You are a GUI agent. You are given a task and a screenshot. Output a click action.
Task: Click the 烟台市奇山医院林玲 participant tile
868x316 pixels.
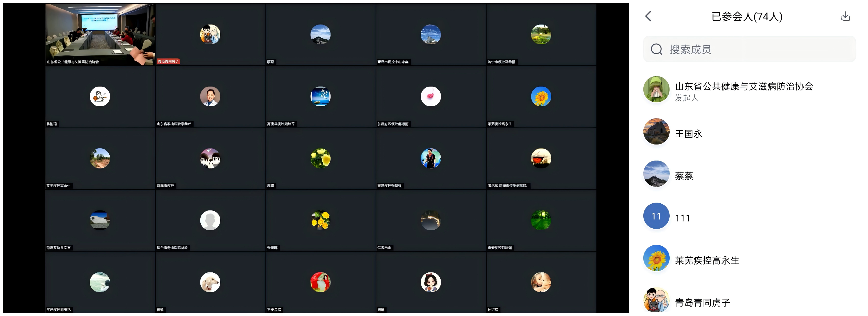click(x=210, y=220)
